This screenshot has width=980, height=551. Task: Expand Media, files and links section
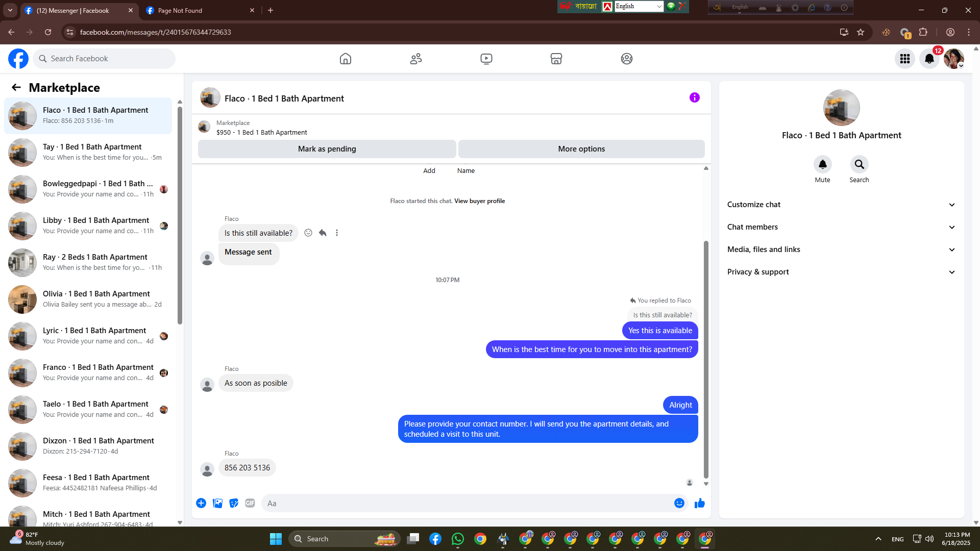point(841,249)
